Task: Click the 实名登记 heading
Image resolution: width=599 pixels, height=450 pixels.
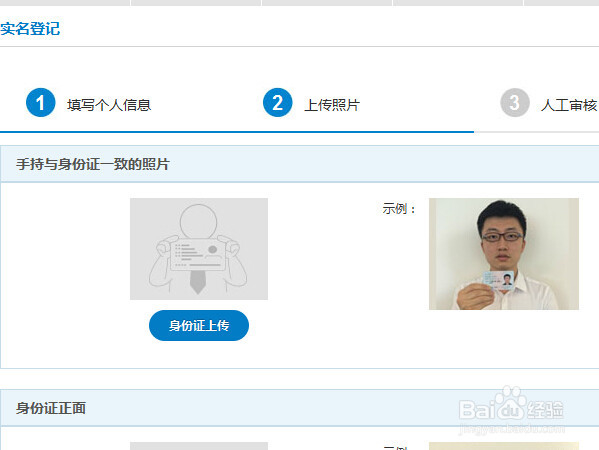Action: pyautogui.click(x=30, y=29)
